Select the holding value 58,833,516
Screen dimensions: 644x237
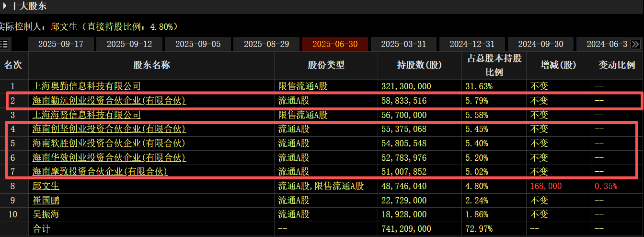coord(404,101)
